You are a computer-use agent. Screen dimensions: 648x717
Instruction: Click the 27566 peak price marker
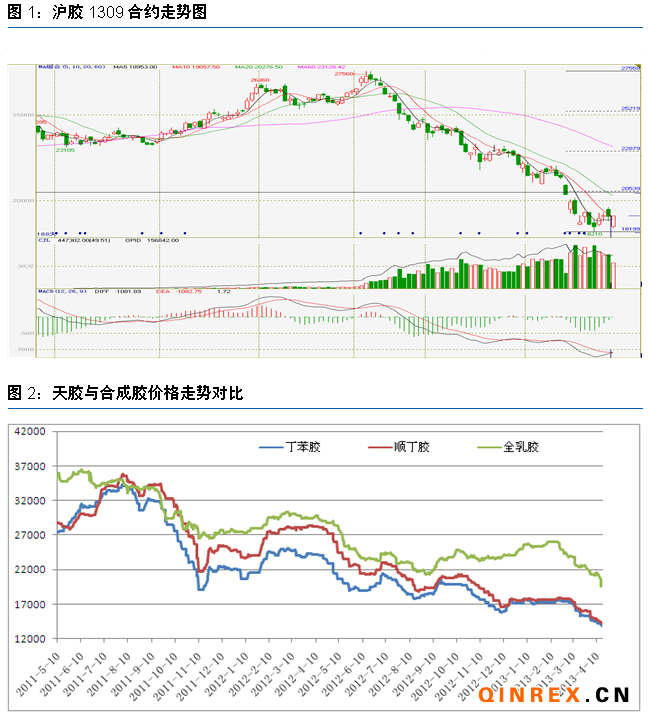click(x=345, y=74)
